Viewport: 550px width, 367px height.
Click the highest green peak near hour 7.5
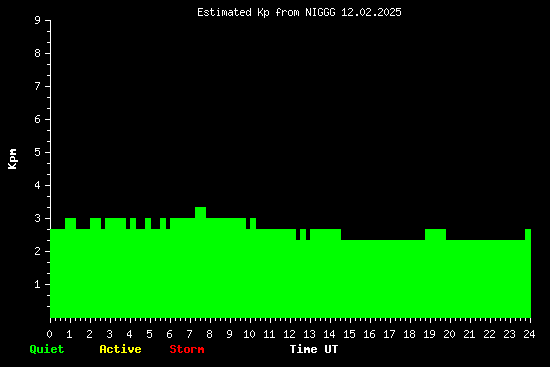[x=200, y=212]
